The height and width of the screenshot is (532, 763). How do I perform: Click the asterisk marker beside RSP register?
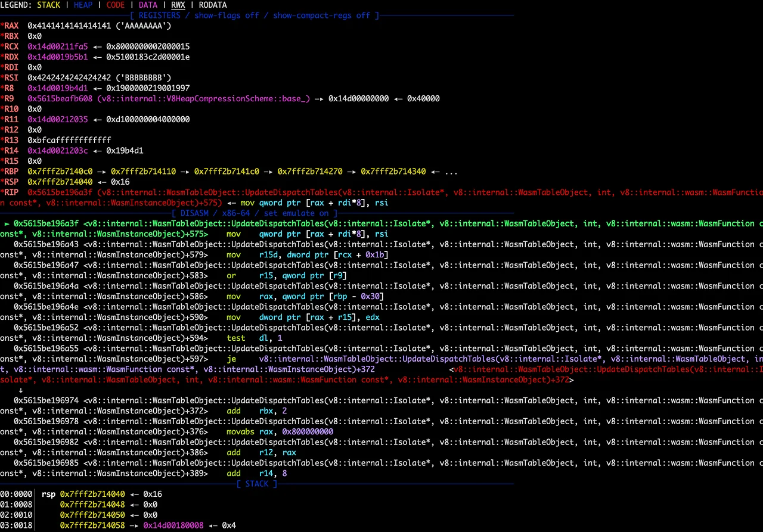tap(2, 182)
